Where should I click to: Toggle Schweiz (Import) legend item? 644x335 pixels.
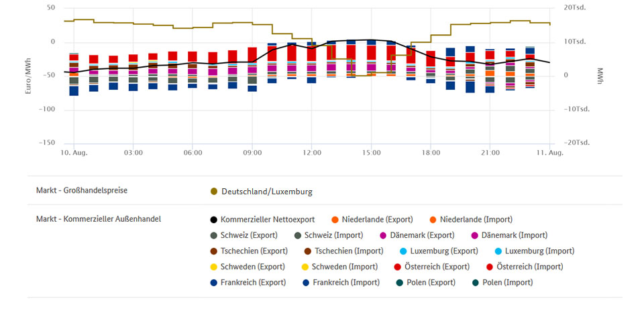(x=329, y=235)
